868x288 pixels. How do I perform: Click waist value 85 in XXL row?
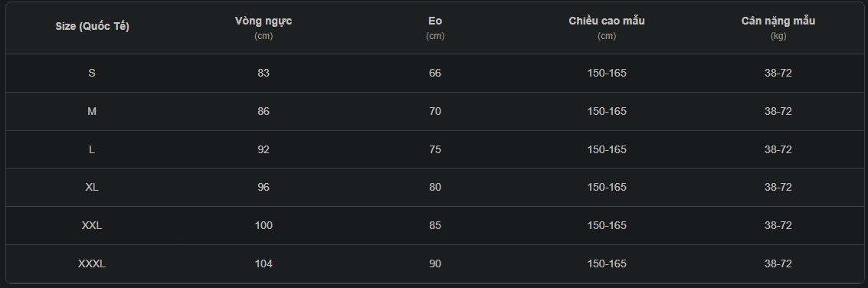tap(435, 225)
